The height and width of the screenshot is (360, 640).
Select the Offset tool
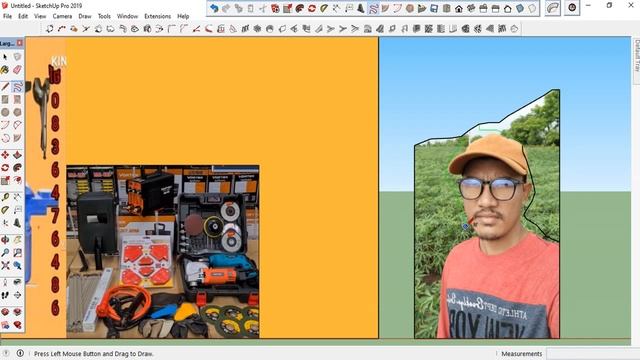pyautogui.click(x=17, y=180)
